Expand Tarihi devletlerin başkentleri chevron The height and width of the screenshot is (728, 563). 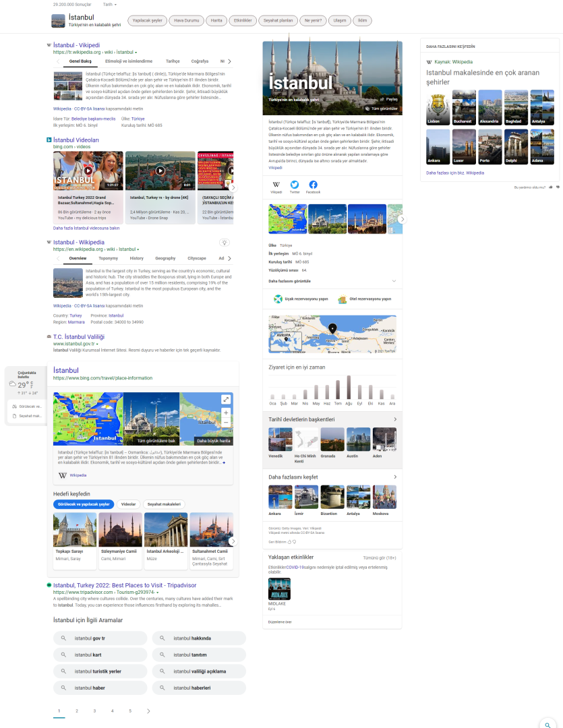click(395, 419)
